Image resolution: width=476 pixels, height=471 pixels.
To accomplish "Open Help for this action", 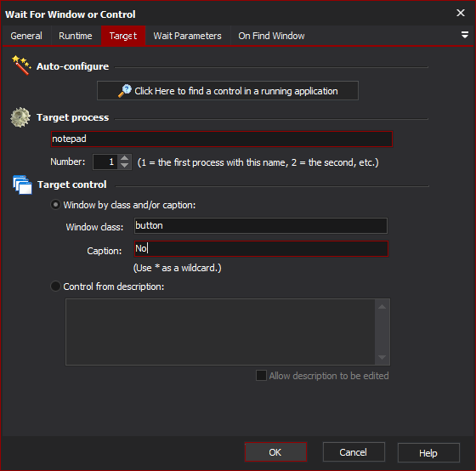I will (x=428, y=453).
